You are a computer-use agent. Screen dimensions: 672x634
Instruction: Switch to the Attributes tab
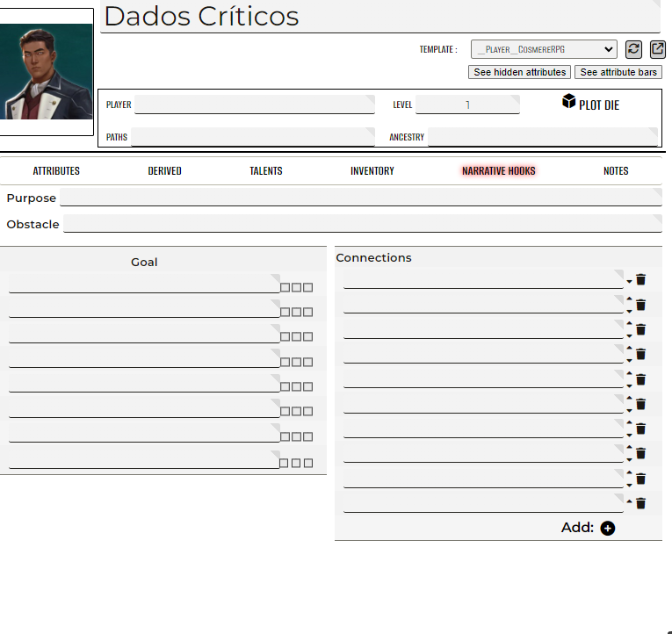point(56,171)
